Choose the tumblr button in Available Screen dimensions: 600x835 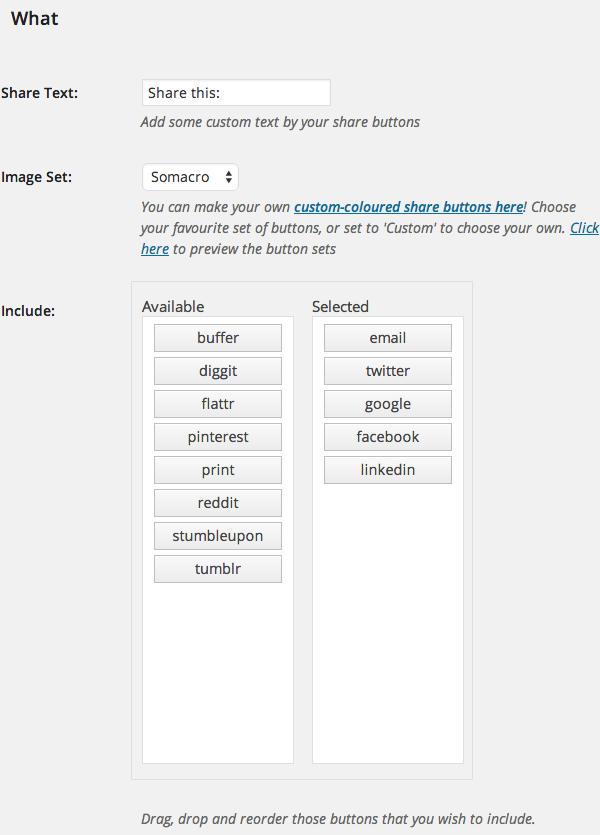click(x=218, y=569)
